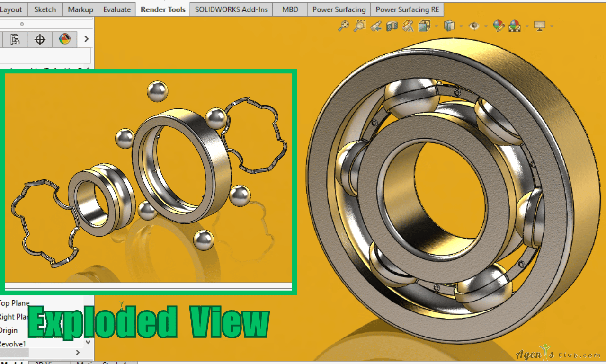606x364 pixels.
Task: Expand the View Orientation dropdown arrow
Action: (x=436, y=26)
